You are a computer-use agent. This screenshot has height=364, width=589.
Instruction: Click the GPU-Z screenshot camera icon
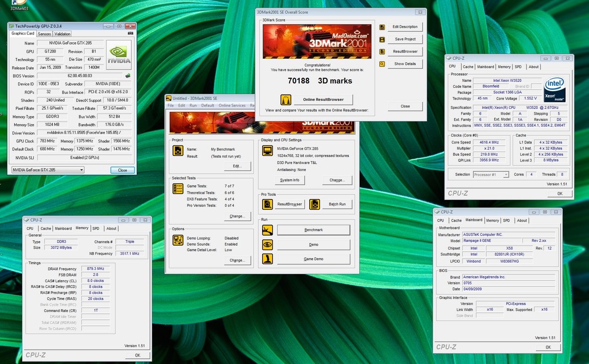(x=130, y=34)
